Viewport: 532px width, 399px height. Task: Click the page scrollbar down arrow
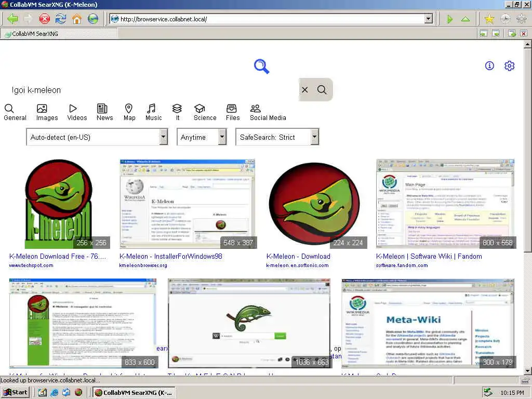[528, 370]
